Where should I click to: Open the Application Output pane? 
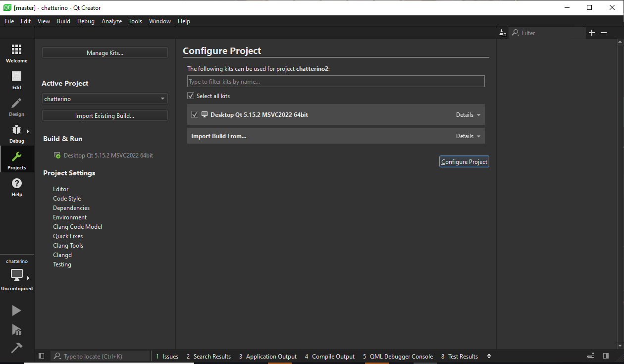[267, 357]
